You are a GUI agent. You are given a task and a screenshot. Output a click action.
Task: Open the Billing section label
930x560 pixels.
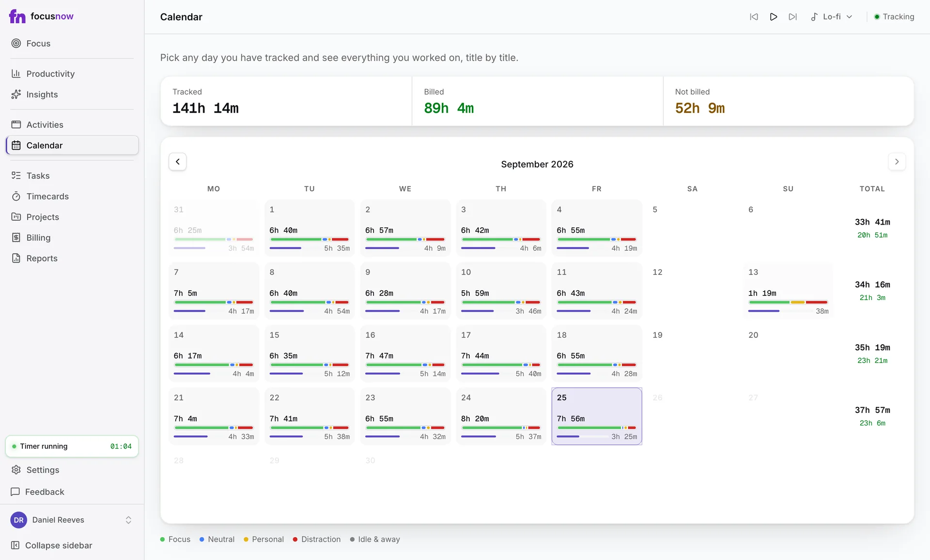(39, 238)
